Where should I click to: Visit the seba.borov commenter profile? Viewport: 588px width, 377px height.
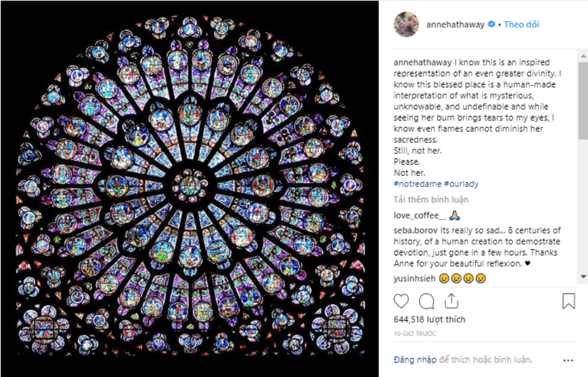coord(416,230)
